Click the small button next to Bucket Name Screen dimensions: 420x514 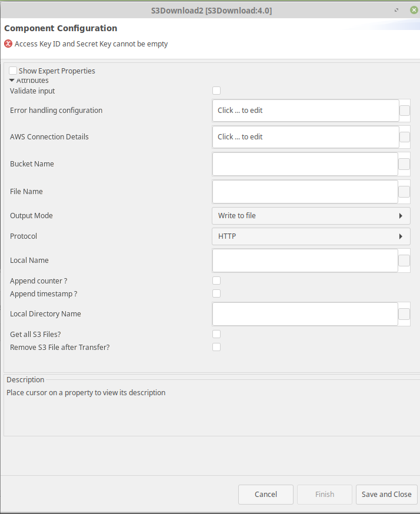(404, 164)
